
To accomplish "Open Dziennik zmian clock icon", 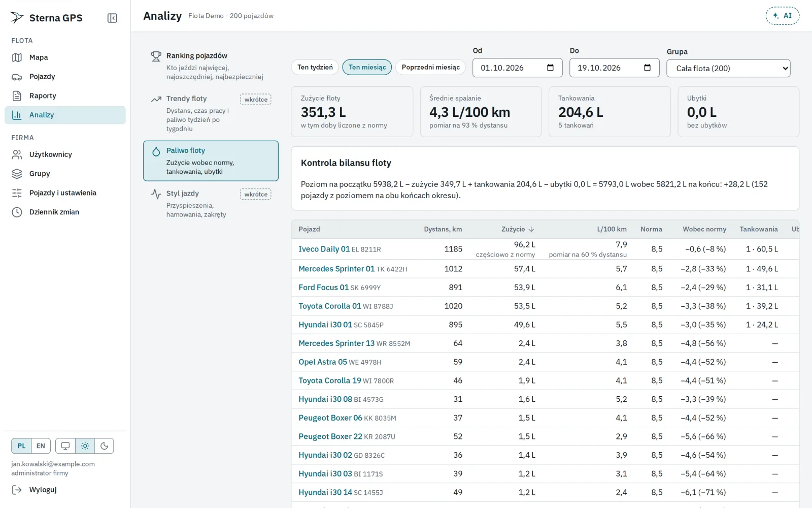I will point(17,212).
